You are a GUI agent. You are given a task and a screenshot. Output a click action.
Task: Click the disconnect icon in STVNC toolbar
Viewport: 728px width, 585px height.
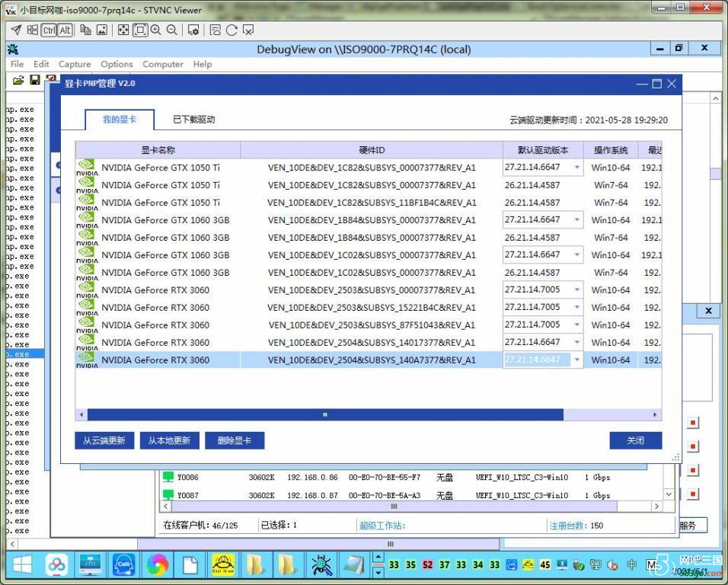point(248,30)
